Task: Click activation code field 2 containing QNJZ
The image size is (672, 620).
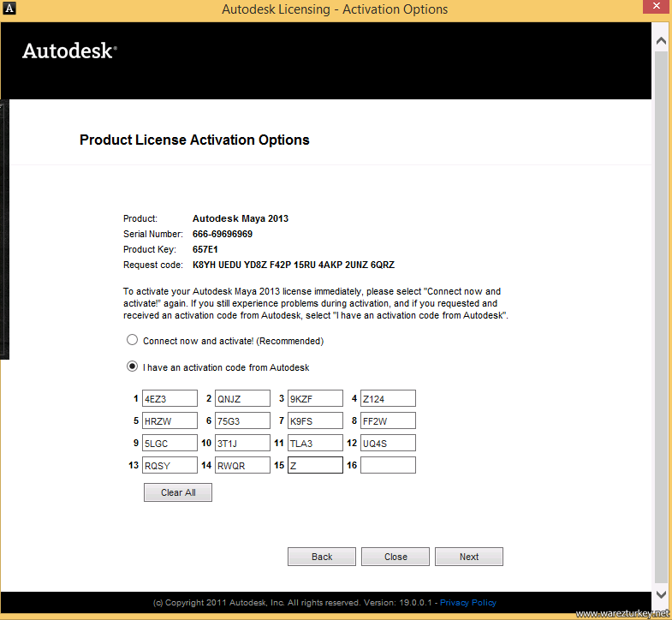Action: click(242, 398)
